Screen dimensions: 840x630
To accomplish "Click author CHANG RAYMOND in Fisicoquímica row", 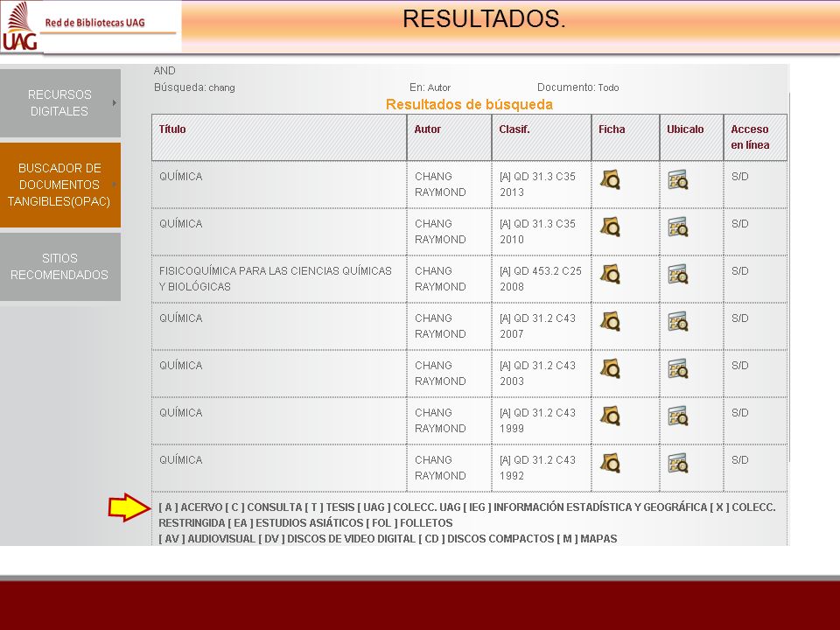I will 440,278.
